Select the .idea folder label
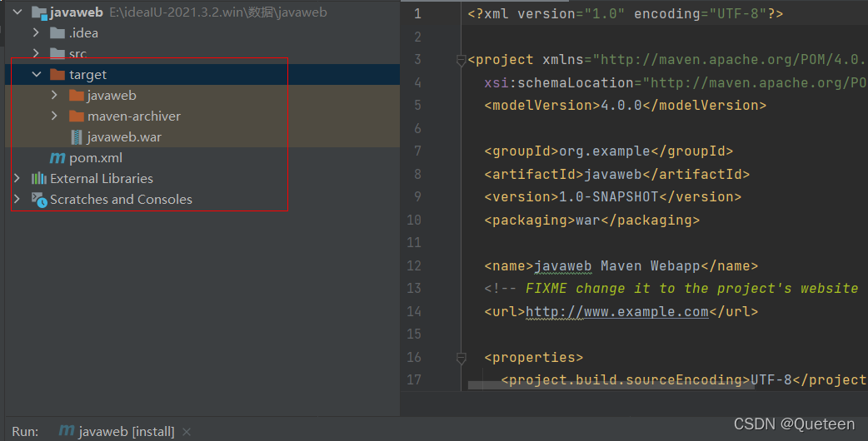868x441 pixels. pos(83,33)
